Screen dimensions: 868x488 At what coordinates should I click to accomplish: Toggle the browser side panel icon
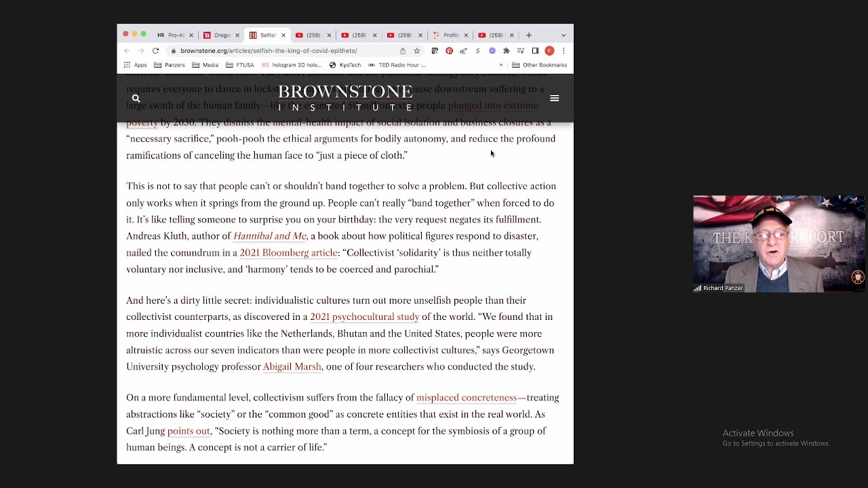point(535,51)
